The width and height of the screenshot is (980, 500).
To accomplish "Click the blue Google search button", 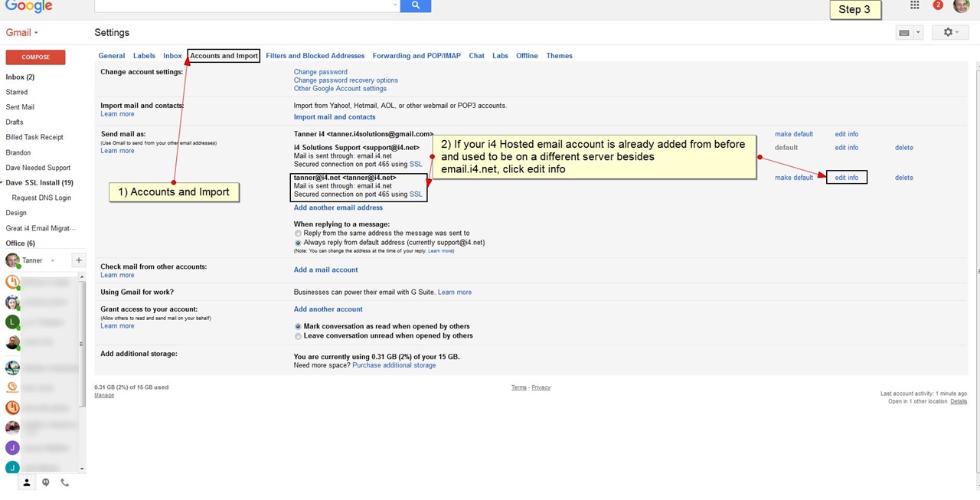I will pos(416,5).
